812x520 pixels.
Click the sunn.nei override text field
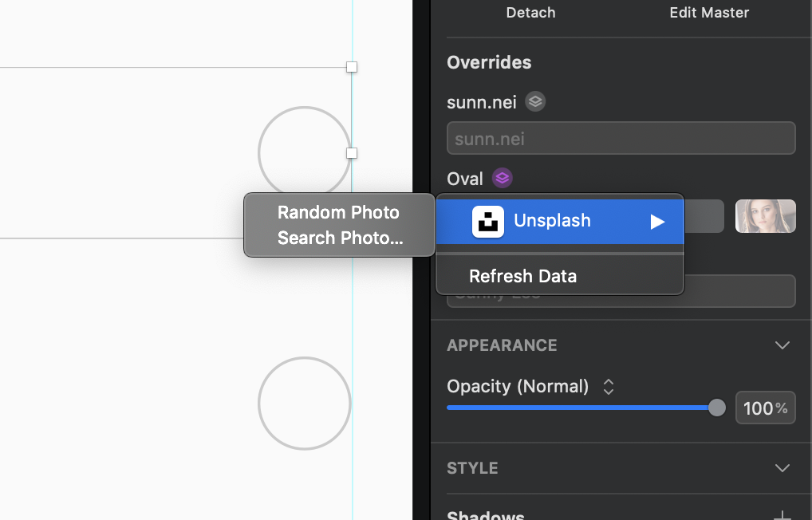tap(621, 138)
